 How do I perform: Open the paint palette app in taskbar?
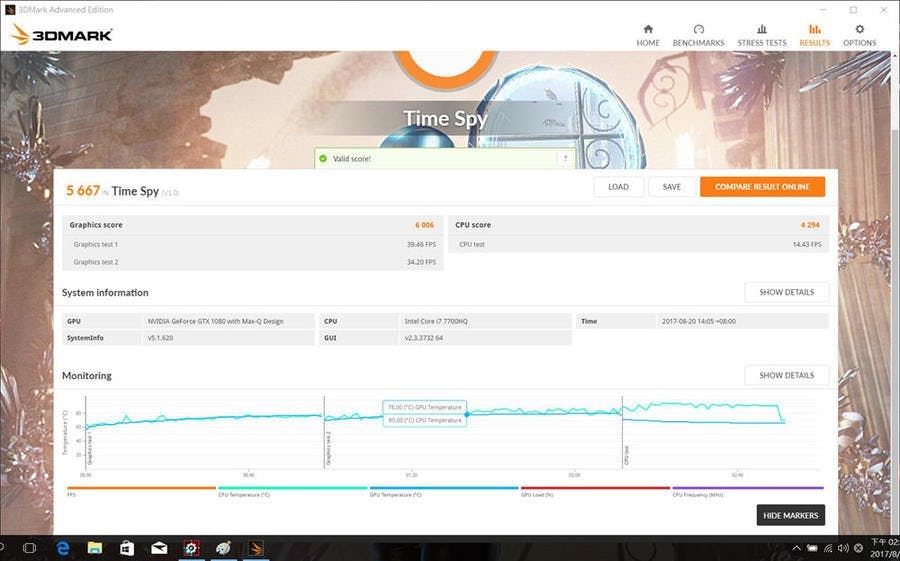pos(223,548)
